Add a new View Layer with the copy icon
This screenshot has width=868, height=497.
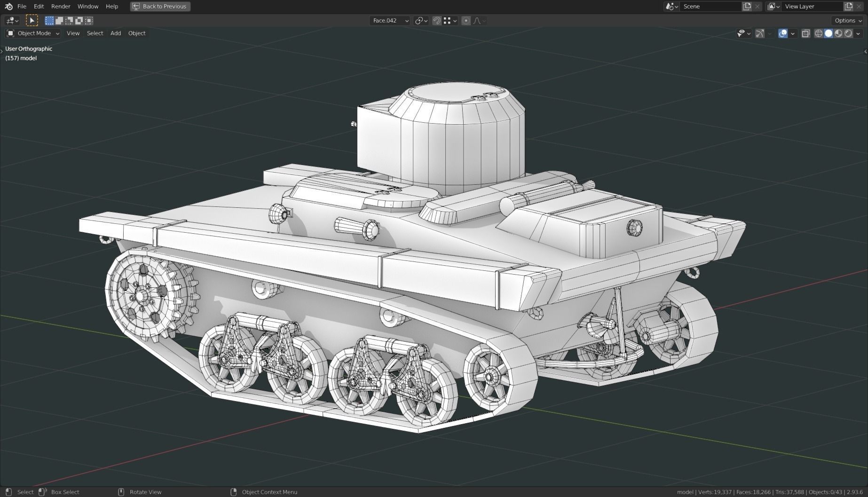coord(848,7)
